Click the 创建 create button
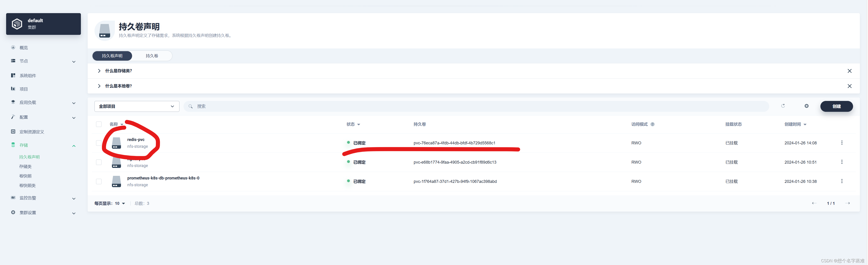The image size is (868, 265). point(836,106)
